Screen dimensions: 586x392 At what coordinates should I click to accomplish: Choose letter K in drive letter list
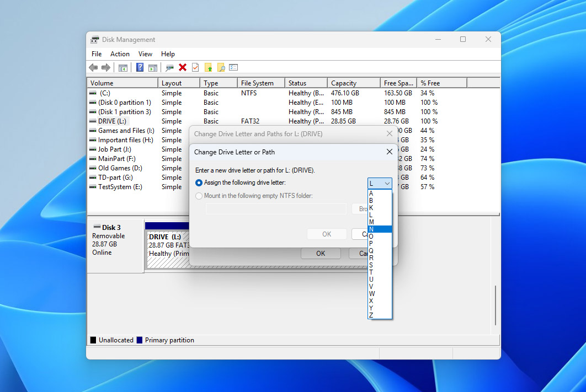coord(380,208)
